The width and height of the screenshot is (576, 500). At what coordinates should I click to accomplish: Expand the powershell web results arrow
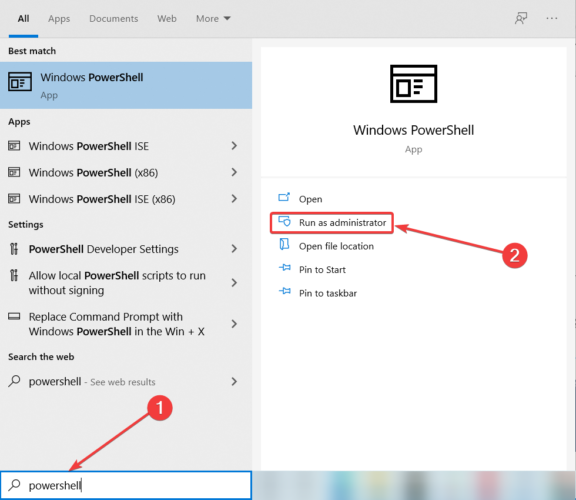pos(234,382)
